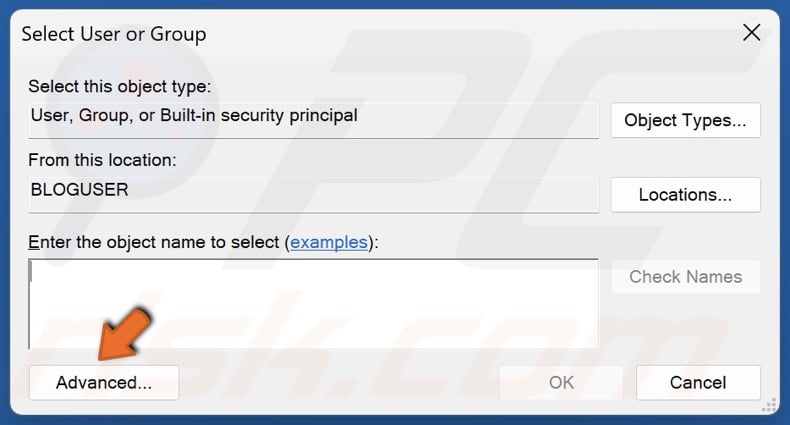Image resolution: width=790 pixels, height=425 pixels.
Task: Open the Object Types dialog
Action: coord(685,120)
